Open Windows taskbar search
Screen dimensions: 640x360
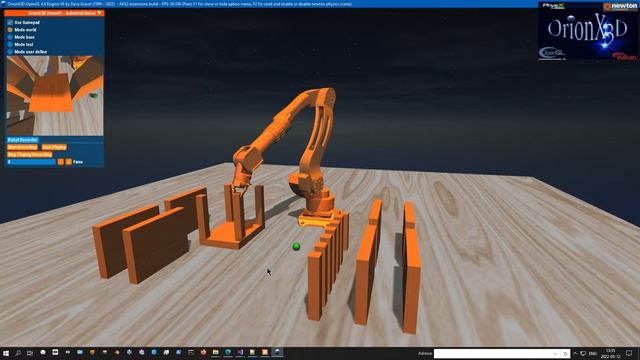(18, 353)
